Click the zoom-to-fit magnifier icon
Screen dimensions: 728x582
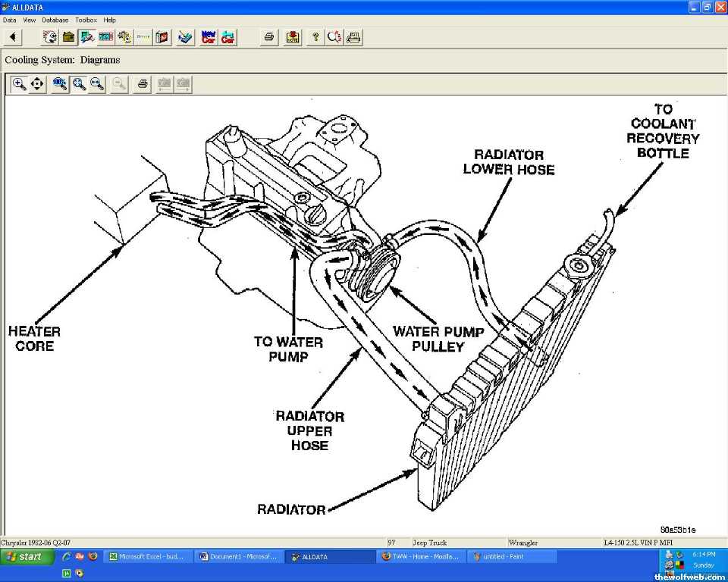coord(79,84)
